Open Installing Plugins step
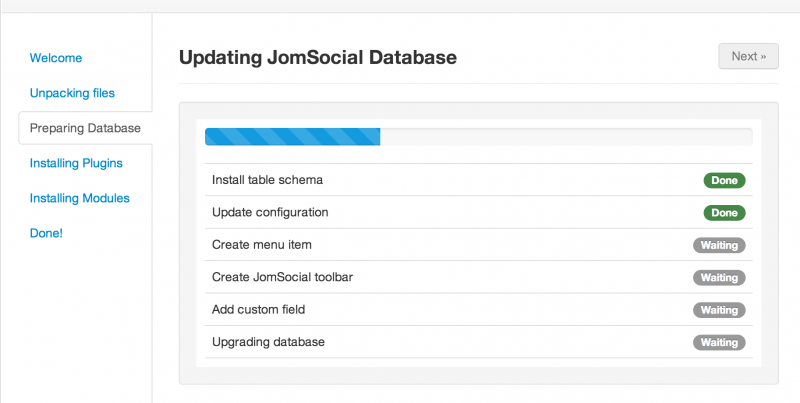Screen dimensions: 800x403 pos(76,163)
